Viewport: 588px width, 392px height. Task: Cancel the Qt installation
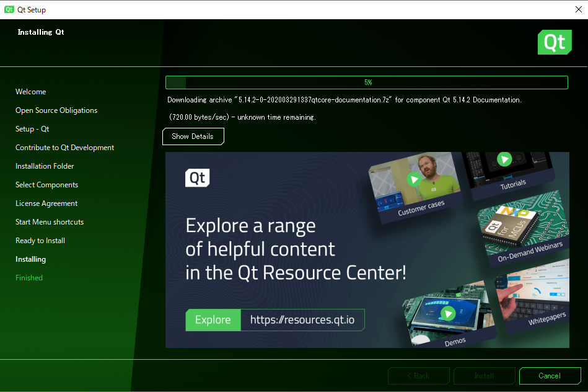pyautogui.click(x=550, y=376)
